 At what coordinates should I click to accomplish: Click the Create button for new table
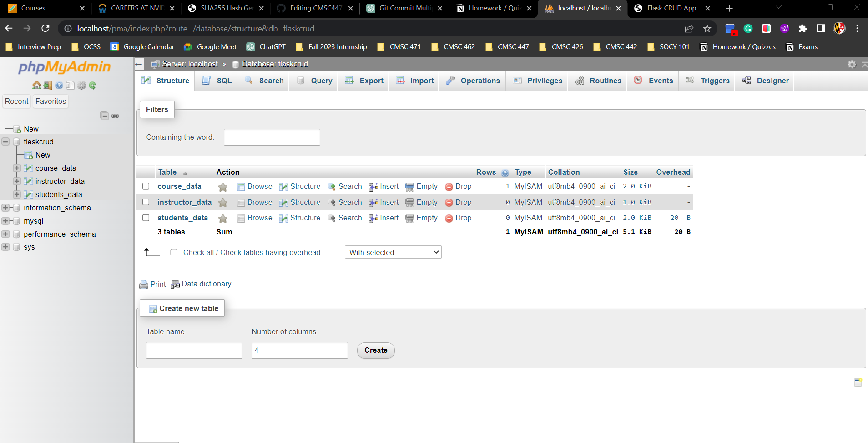click(375, 350)
